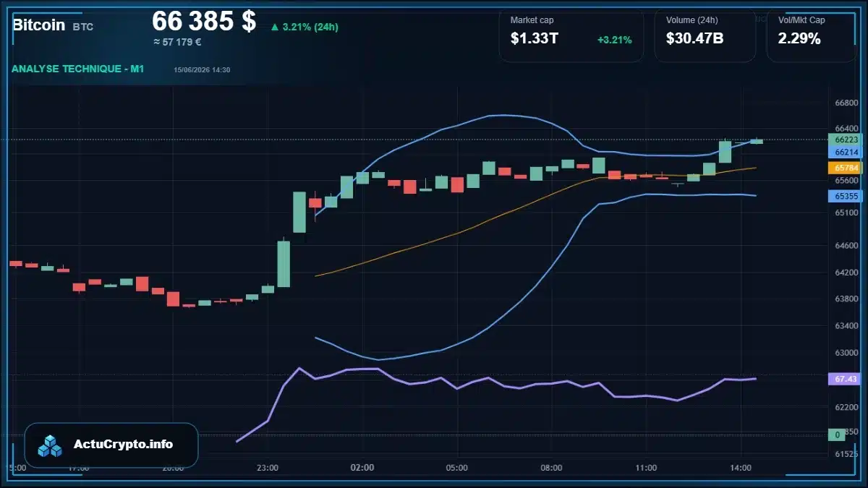Click the 08:00 time axis label

click(552, 468)
